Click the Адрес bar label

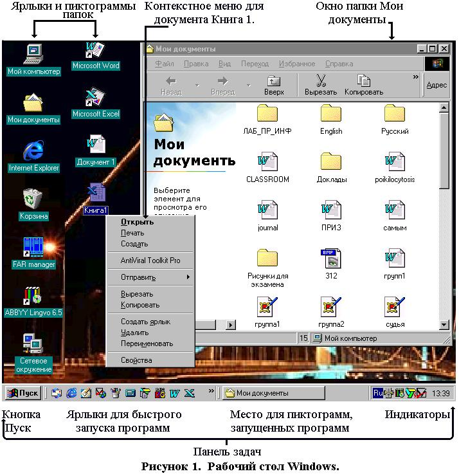[437, 85]
